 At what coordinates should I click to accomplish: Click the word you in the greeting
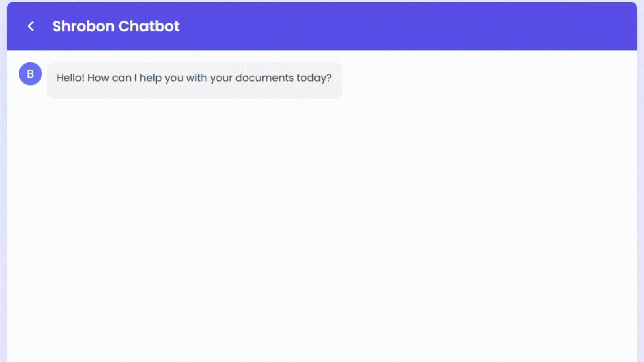173,78
